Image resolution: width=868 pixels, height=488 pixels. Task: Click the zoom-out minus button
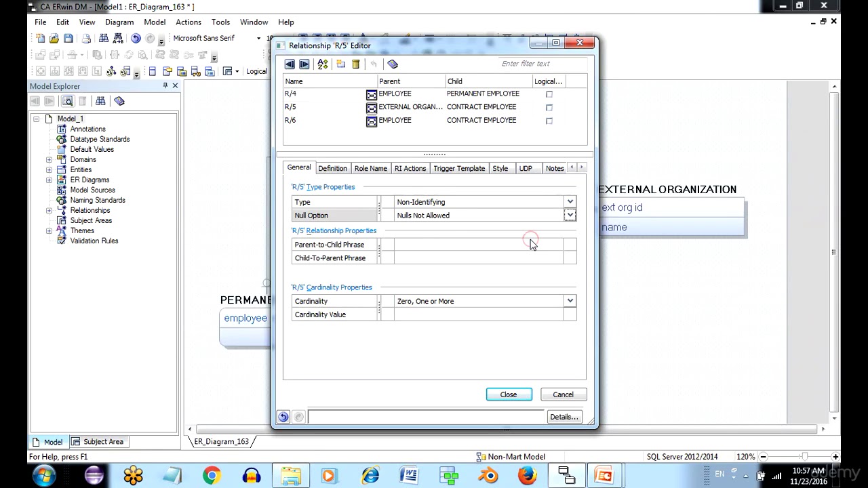[x=763, y=457]
